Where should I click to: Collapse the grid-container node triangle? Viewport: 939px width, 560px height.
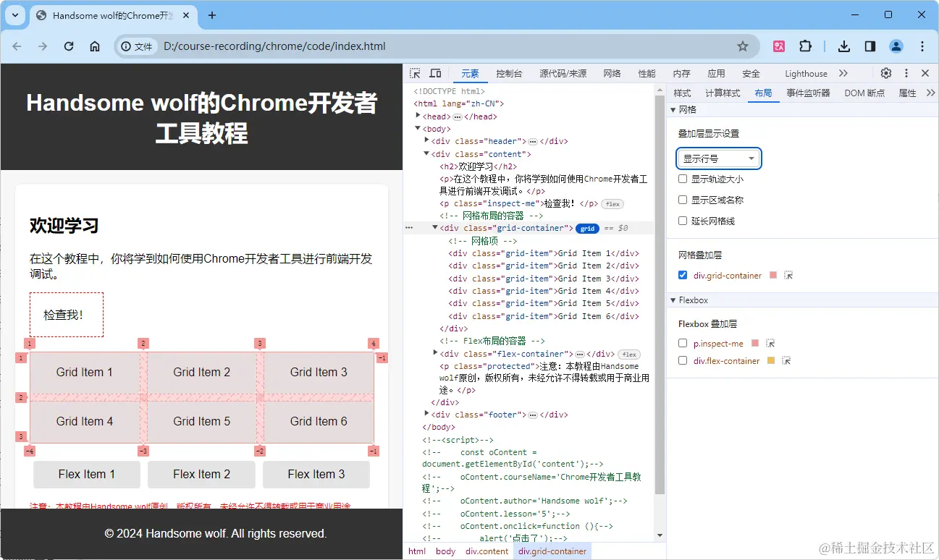click(435, 228)
